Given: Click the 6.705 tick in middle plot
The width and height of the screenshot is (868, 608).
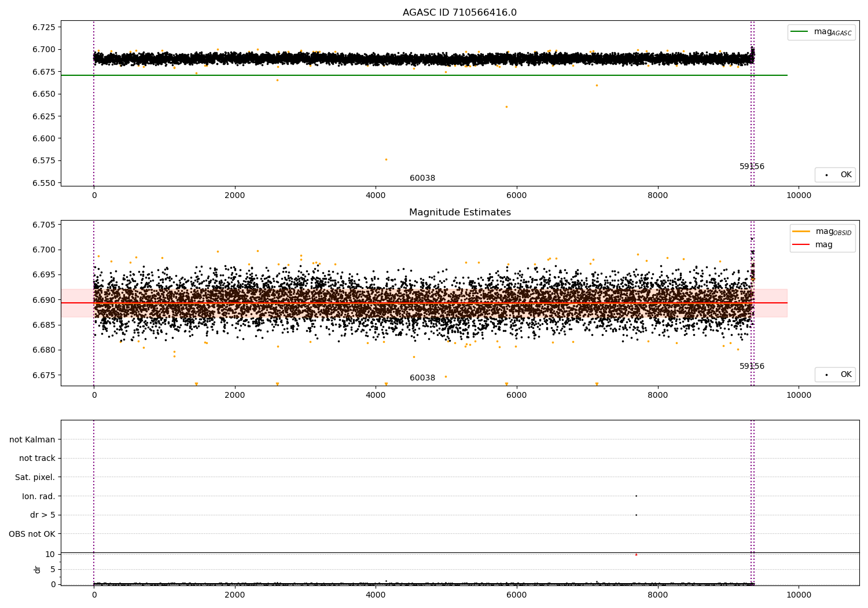Looking at the screenshot, I should [x=44, y=225].
